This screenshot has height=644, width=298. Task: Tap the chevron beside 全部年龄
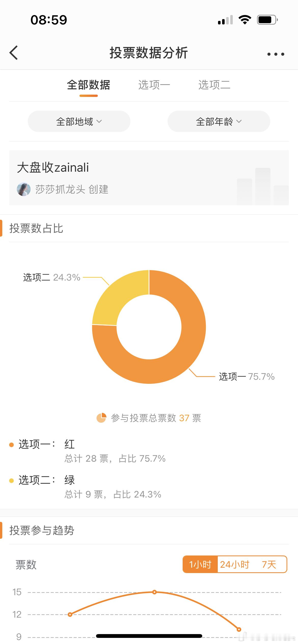(239, 122)
